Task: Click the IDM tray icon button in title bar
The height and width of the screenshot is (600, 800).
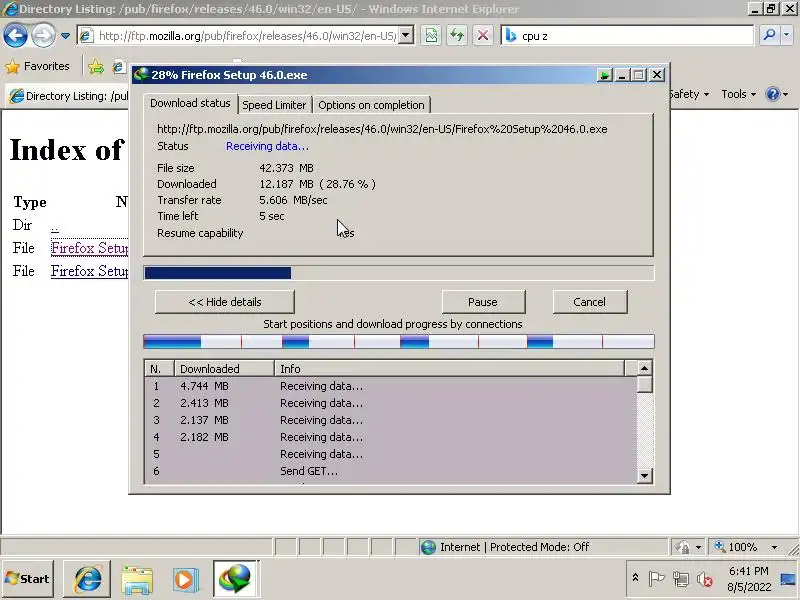Action: click(x=605, y=76)
